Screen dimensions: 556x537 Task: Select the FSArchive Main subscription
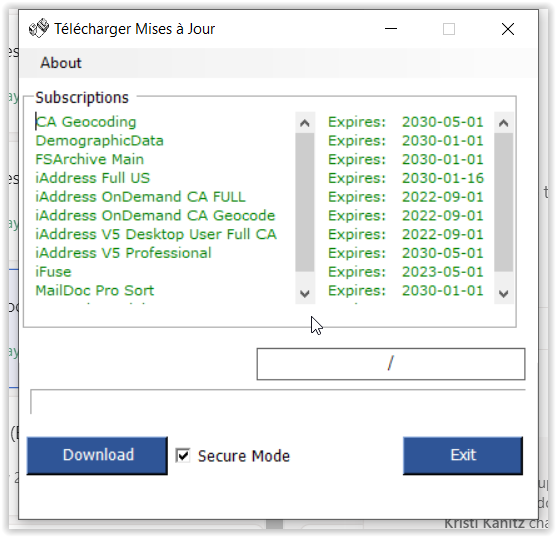89,159
